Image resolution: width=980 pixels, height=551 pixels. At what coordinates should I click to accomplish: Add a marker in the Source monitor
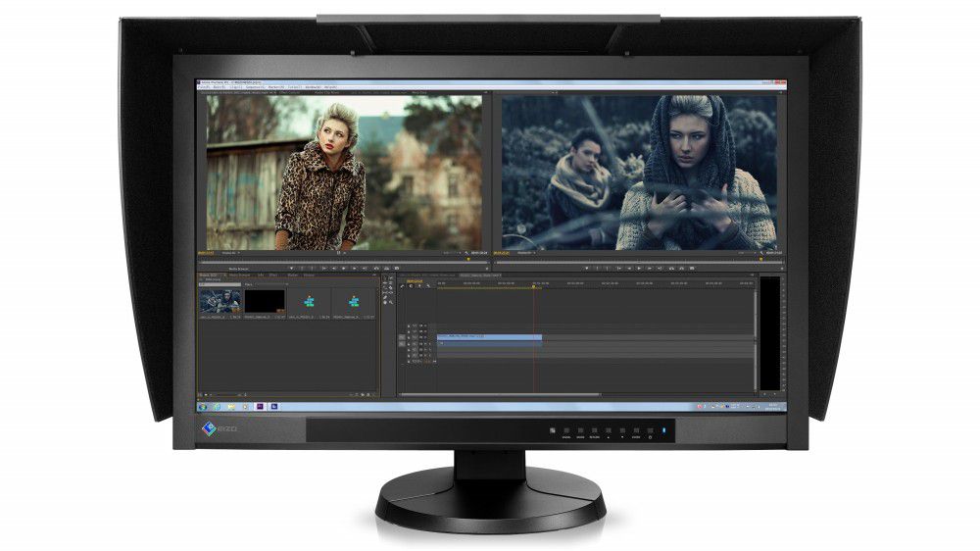click(x=292, y=269)
